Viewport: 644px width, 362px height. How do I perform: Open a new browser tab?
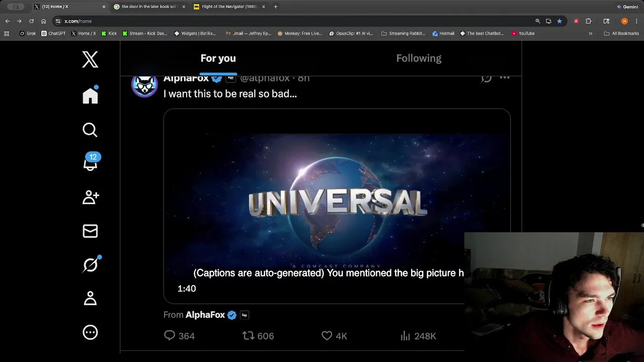[x=275, y=7]
